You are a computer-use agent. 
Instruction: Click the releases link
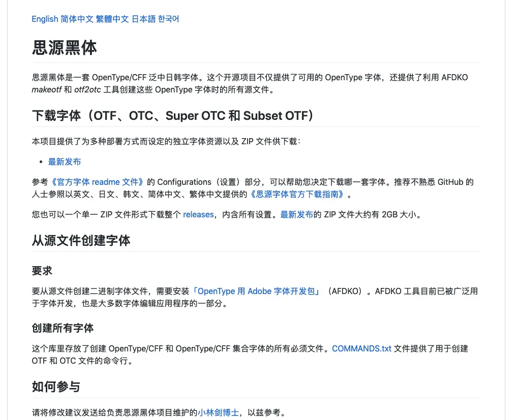click(198, 215)
